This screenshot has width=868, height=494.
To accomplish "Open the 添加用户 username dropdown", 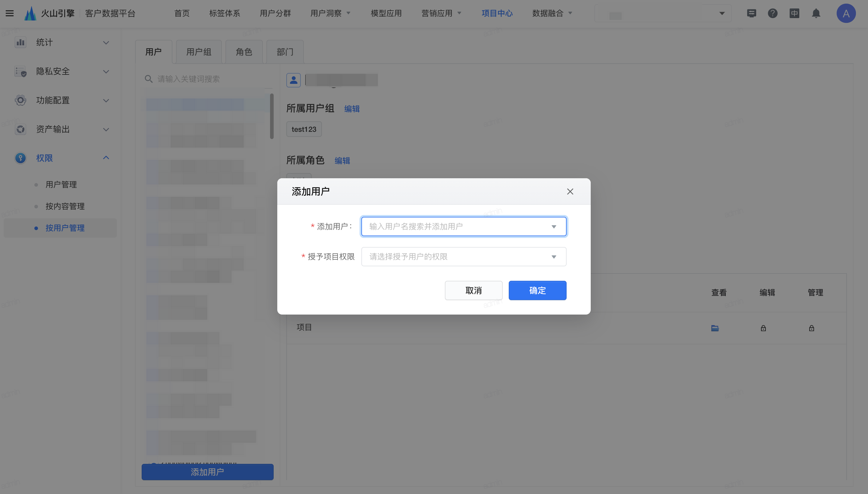I will [464, 226].
